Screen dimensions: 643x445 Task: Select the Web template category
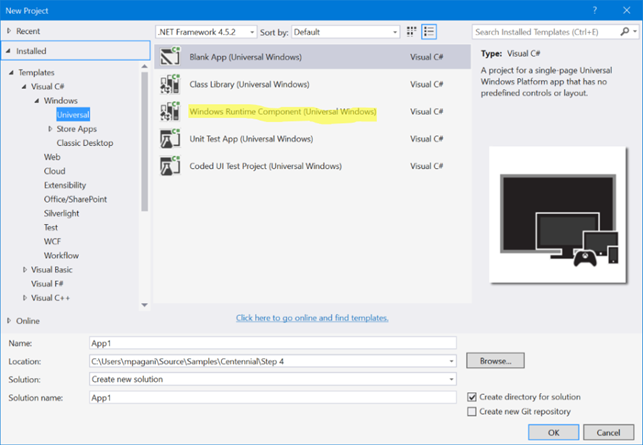(x=52, y=157)
